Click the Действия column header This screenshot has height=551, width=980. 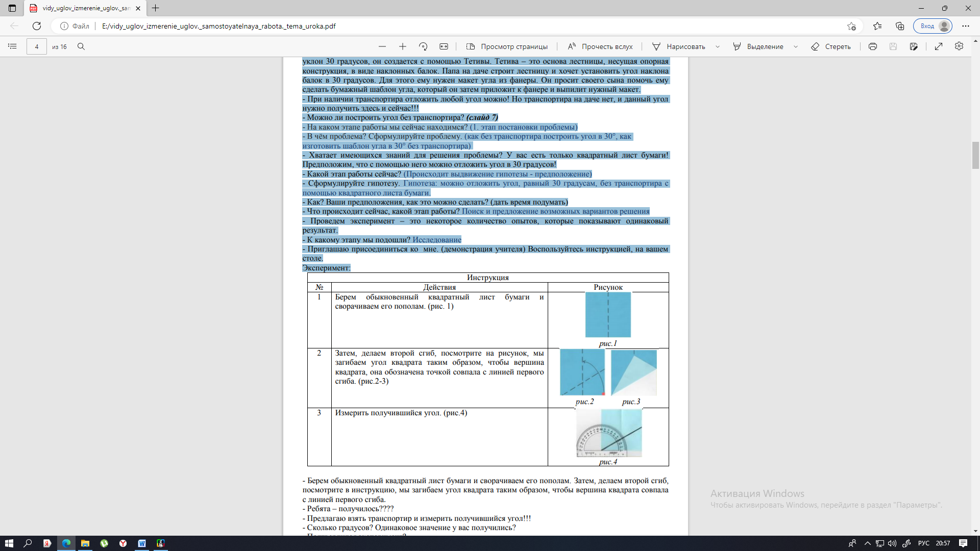pyautogui.click(x=439, y=287)
